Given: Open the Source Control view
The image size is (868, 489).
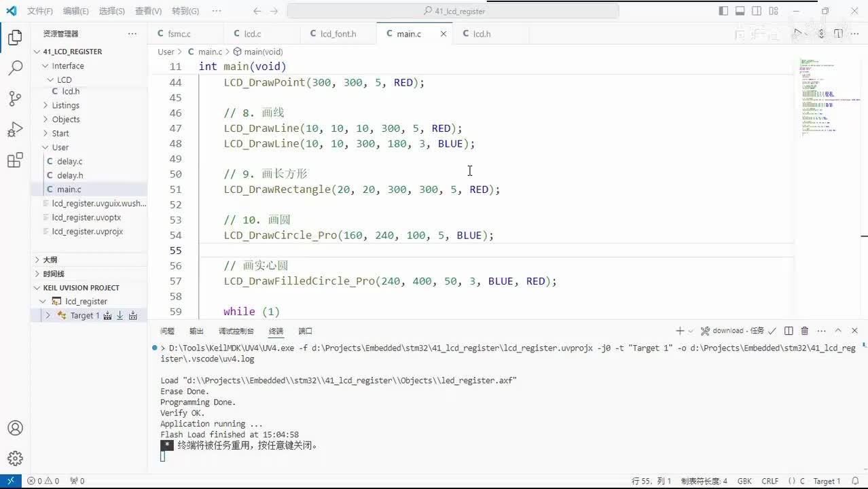Looking at the screenshot, I should [x=15, y=98].
